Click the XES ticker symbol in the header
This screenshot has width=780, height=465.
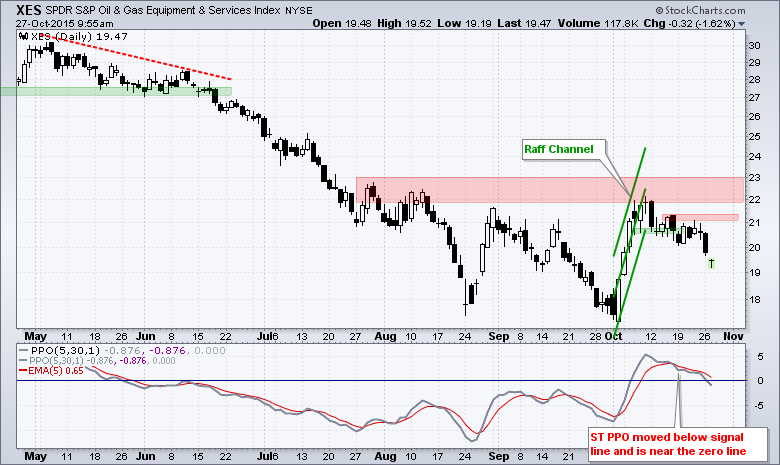pos(29,10)
